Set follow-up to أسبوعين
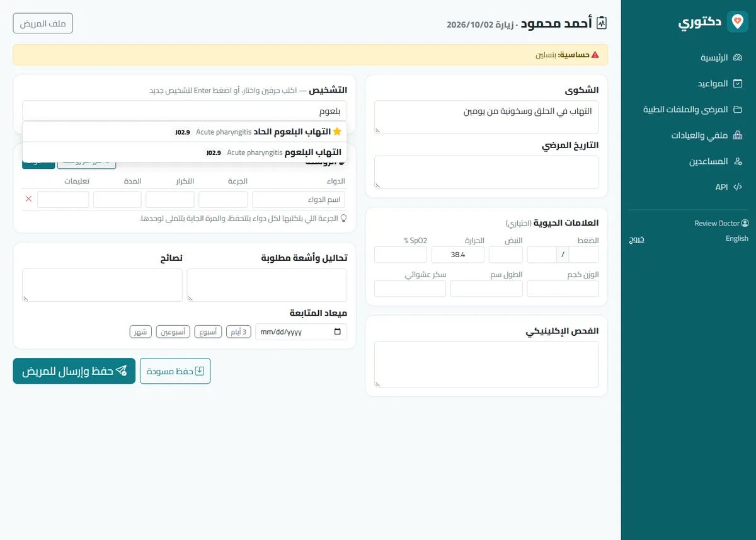Screen dimensions: 756x540 [x=173, y=332]
